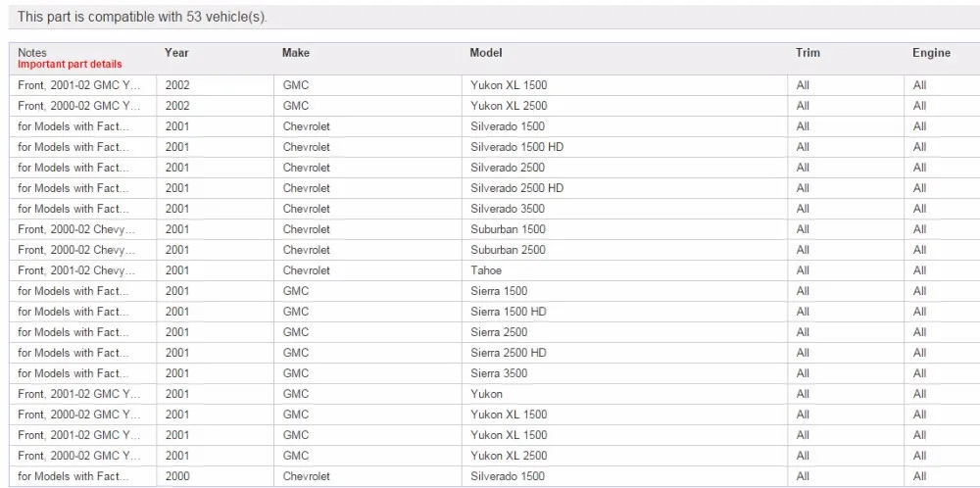Screen dimensions: 980x488
Task: Open notes 'Front, 2001-02 GMC Y…' in 2002 row
Action: (78, 85)
